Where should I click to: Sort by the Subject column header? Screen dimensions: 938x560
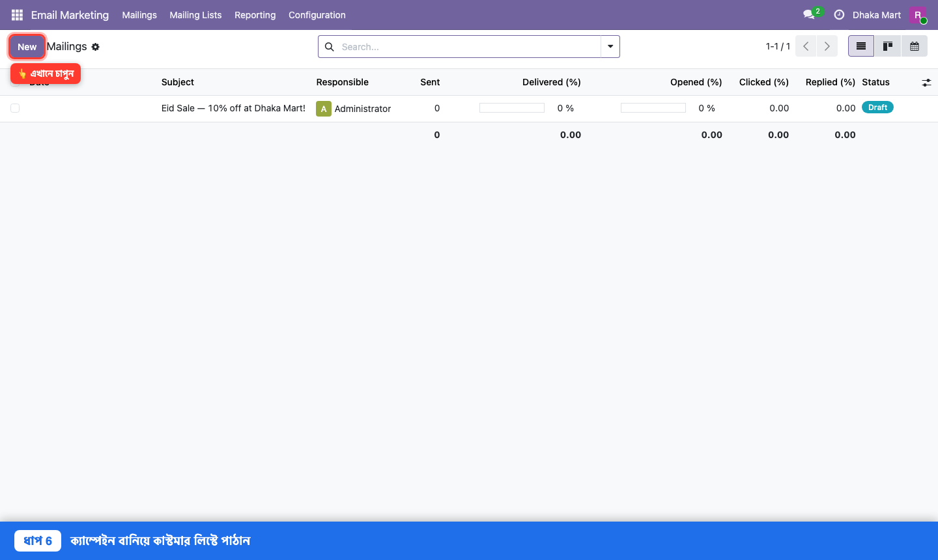pos(178,82)
